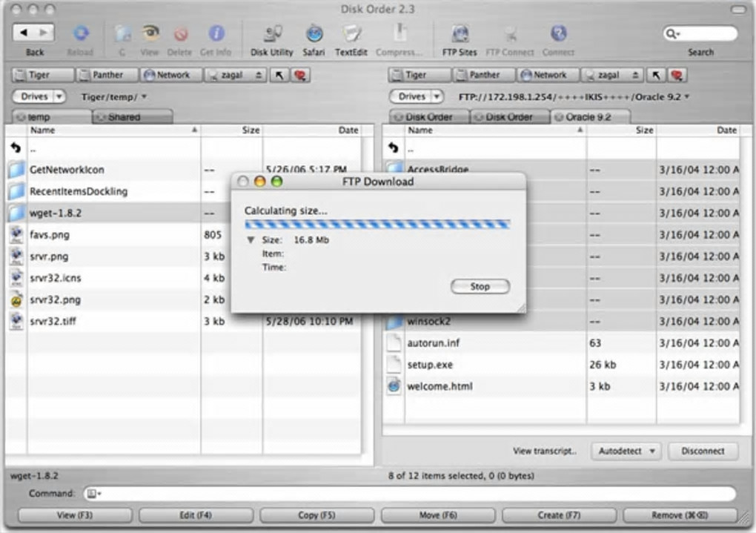The image size is (756, 533).
Task: Switch to the Oracle 9.2 tab
Action: [590, 116]
